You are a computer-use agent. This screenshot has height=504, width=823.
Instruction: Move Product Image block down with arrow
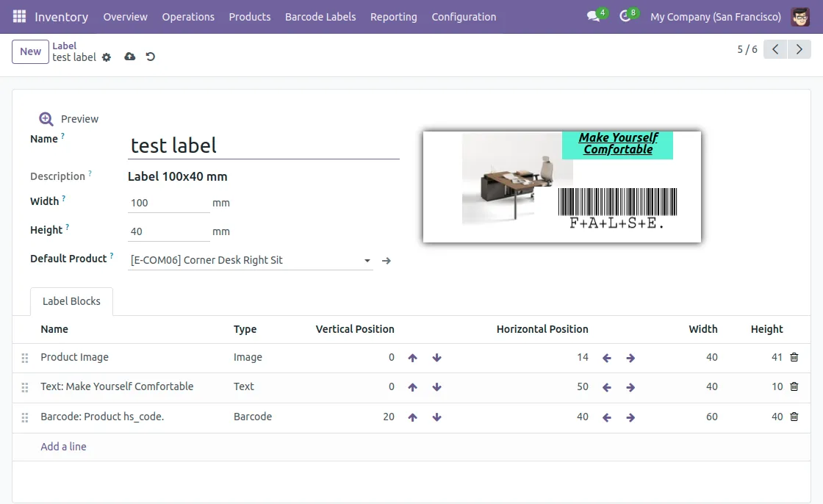(437, 358)
